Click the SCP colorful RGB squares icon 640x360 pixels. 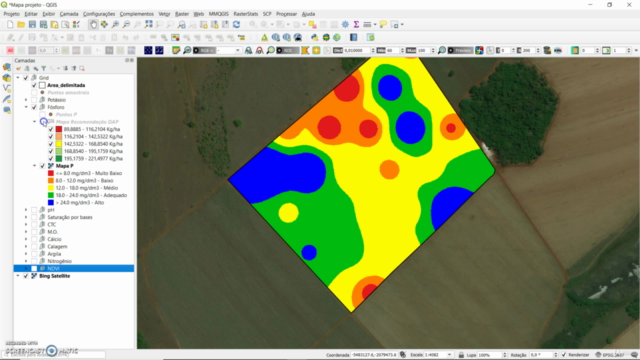pos(479,50)
